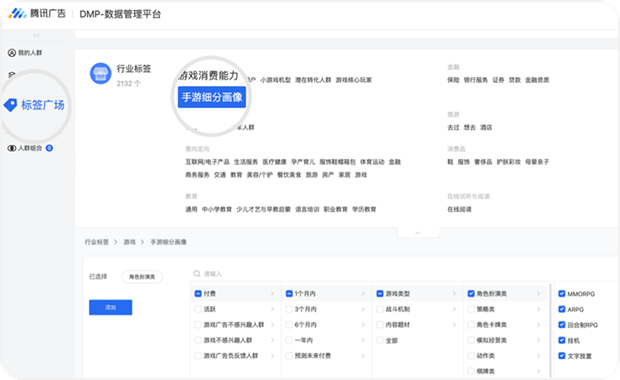Click the Tencent Ads logo icon
Viewport: 620px width, 380px height.
17,13
